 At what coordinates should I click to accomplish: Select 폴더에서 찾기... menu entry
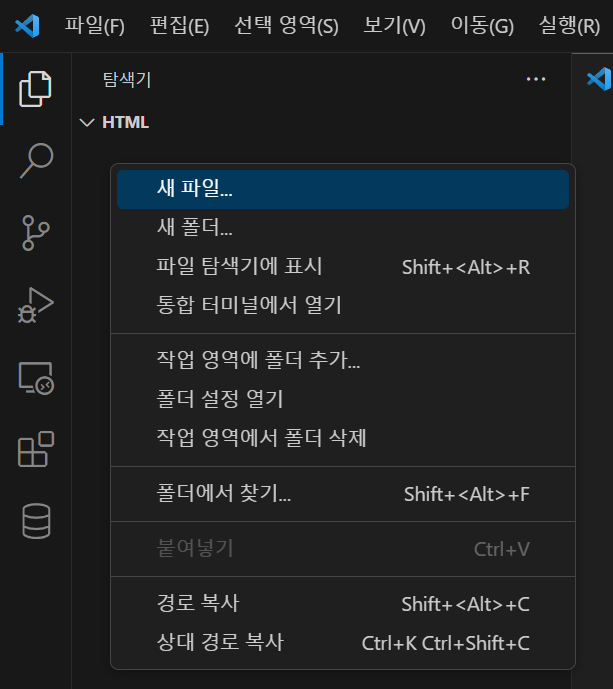pos(343,494)
